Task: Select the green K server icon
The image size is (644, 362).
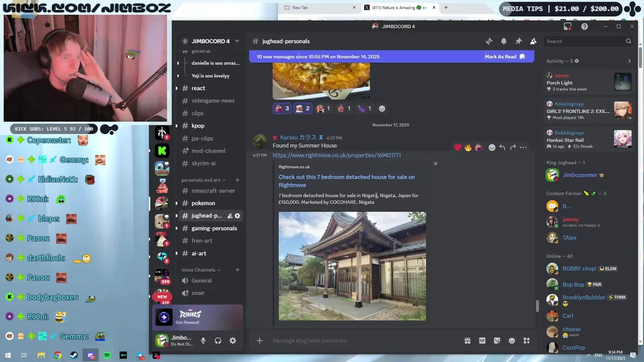Action: (x=162, y=150)
